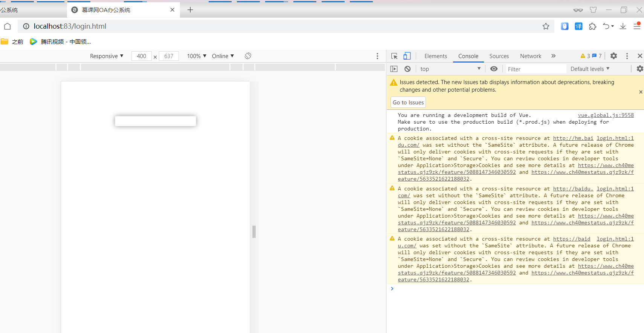Click the blue shield extension icon
The image size is (644, 333).
click(565, 26)
